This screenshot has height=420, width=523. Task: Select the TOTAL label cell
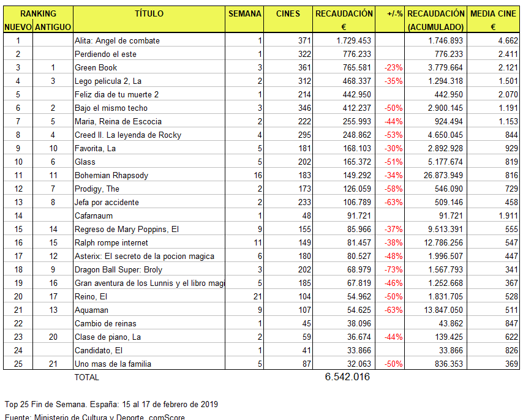click(86, 377)
